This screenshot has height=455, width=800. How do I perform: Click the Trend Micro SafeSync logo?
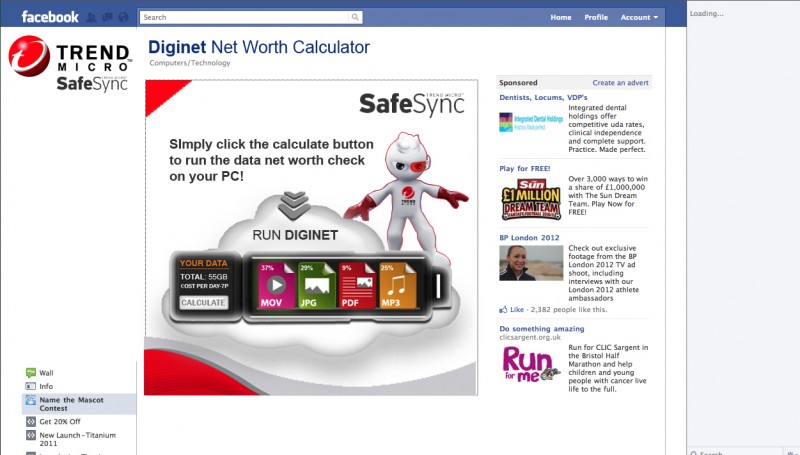[69, 63]
